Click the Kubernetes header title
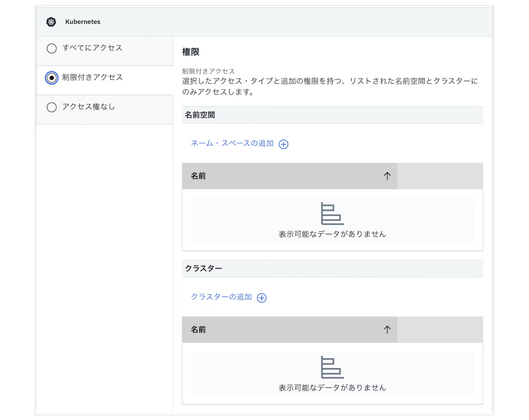The image size is (529, 420). pos(83,22)
